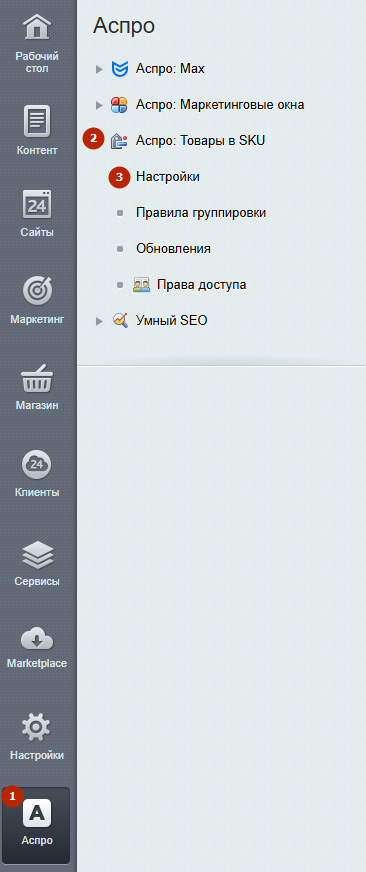Open the Контент sidebar section
Screen dimensions: 366x872
point(37,130)
